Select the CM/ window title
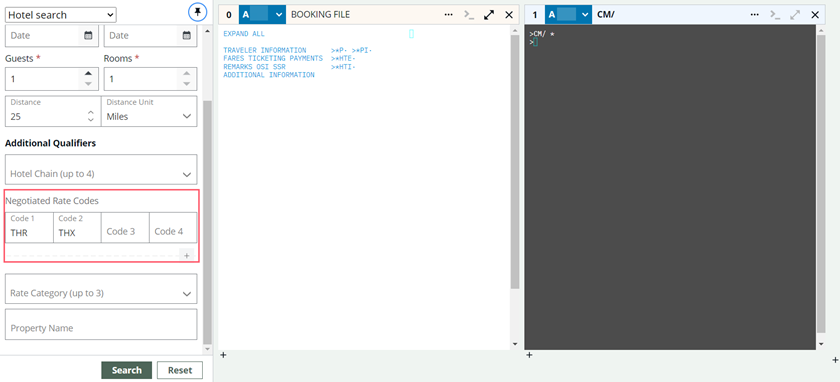 tap(606, 14)
